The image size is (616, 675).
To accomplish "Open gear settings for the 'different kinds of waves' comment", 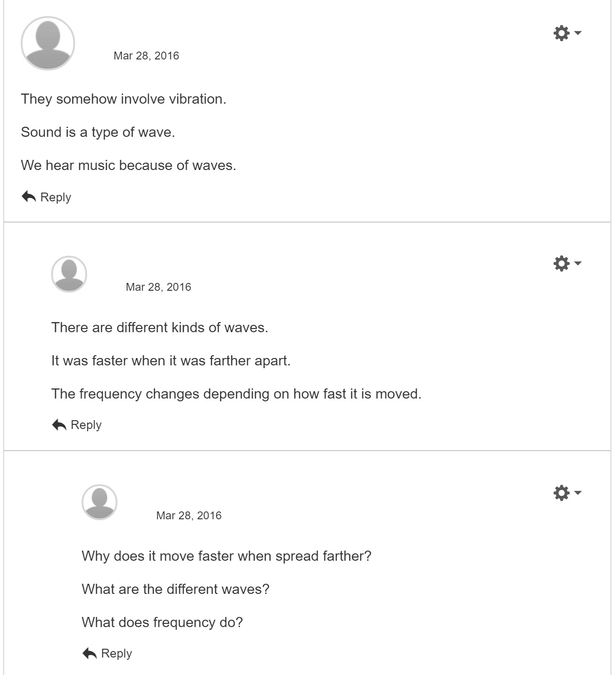I will (x=562, y=264).
